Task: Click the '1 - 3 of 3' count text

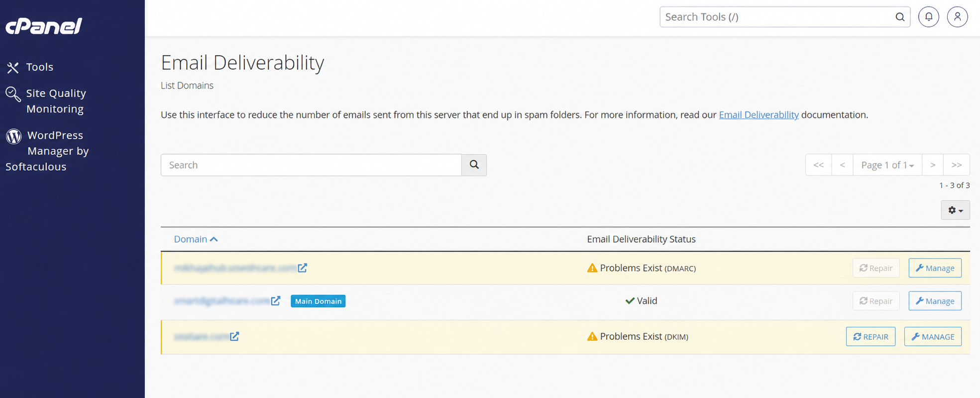Action: pos(954,185)
